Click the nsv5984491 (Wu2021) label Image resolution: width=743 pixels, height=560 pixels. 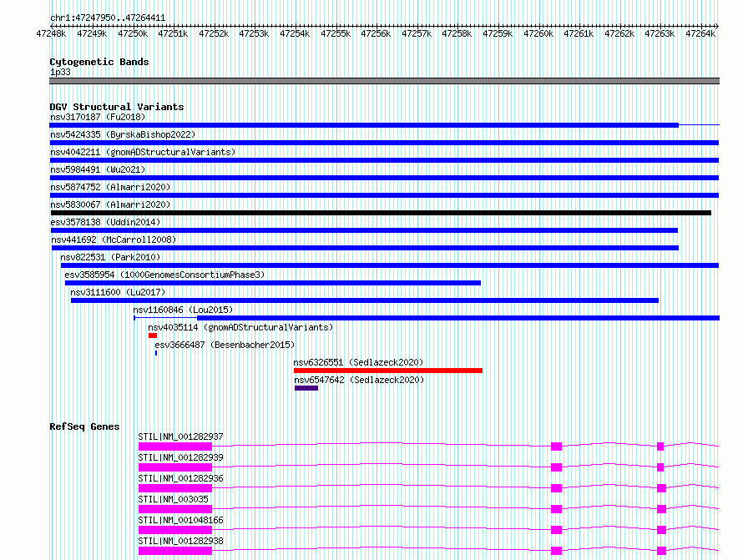[x=98, y=169]
